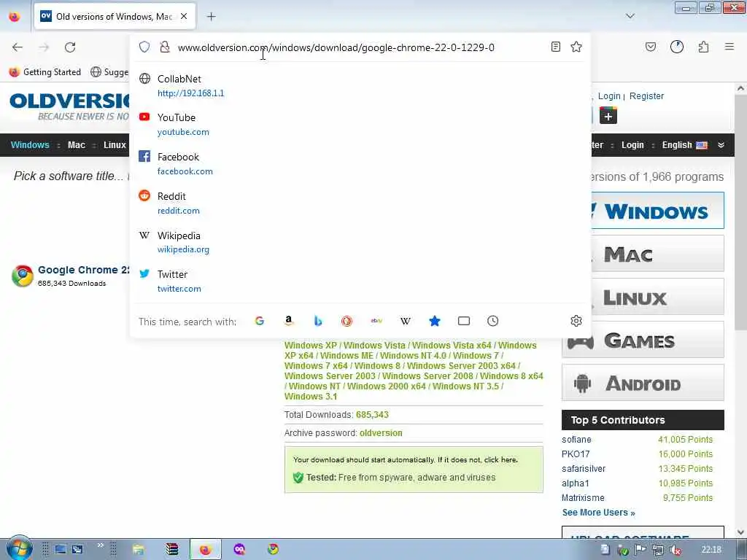Search this time with Wikipedia icon
The width and height of the screenshot is (747, 560).
[406, 321]
